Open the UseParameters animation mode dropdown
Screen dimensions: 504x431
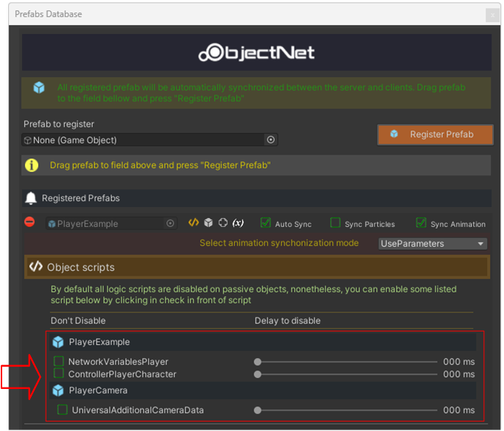coord(433,243)
